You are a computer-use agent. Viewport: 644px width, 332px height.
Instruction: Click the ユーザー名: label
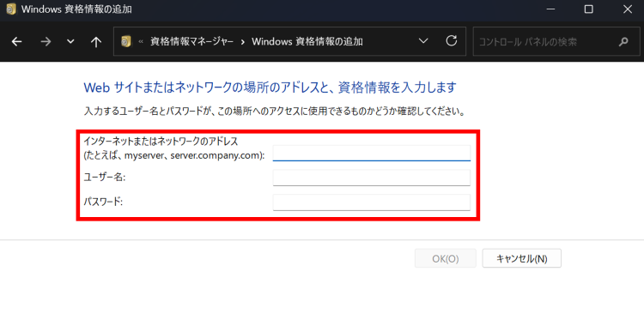(x=105, y=178)
